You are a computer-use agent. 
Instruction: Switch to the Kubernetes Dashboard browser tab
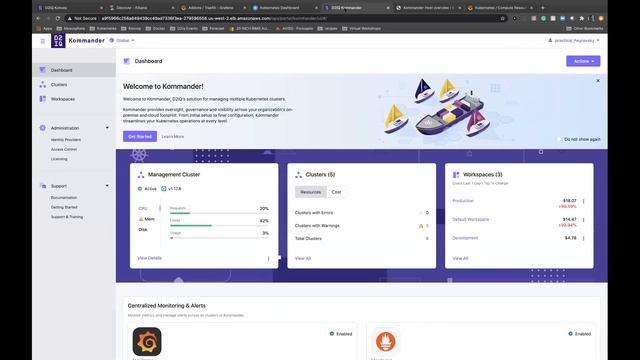click(284, 7)
